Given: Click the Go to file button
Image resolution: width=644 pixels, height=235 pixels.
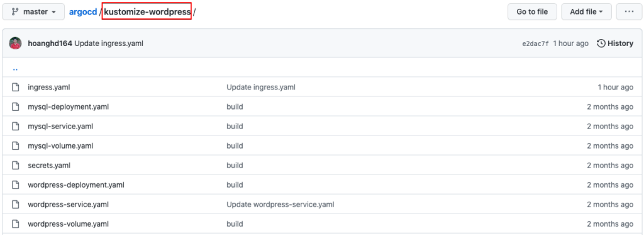Looking at the screenshot, I should pyautogui.click(x=532, y=12).
